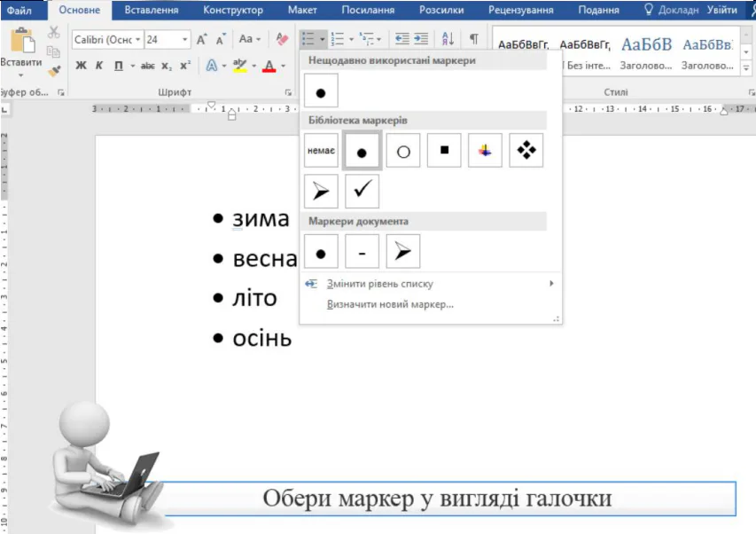Switch to the 'Вставлення' ribbon tab

tap(151, 11)
